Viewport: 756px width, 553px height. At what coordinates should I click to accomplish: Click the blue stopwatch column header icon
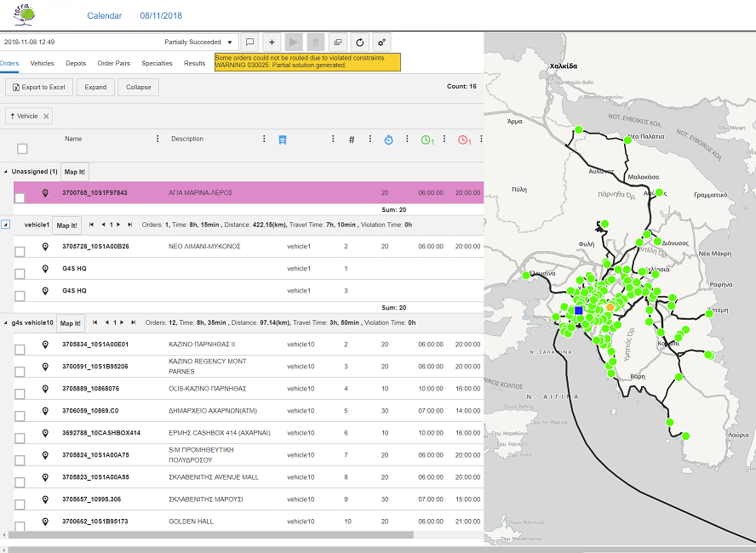point(388,140)
